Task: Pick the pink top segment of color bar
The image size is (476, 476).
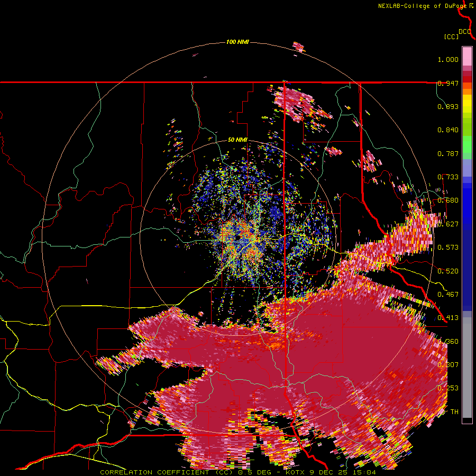Action: pyautogui.click(x=467, y=56)
